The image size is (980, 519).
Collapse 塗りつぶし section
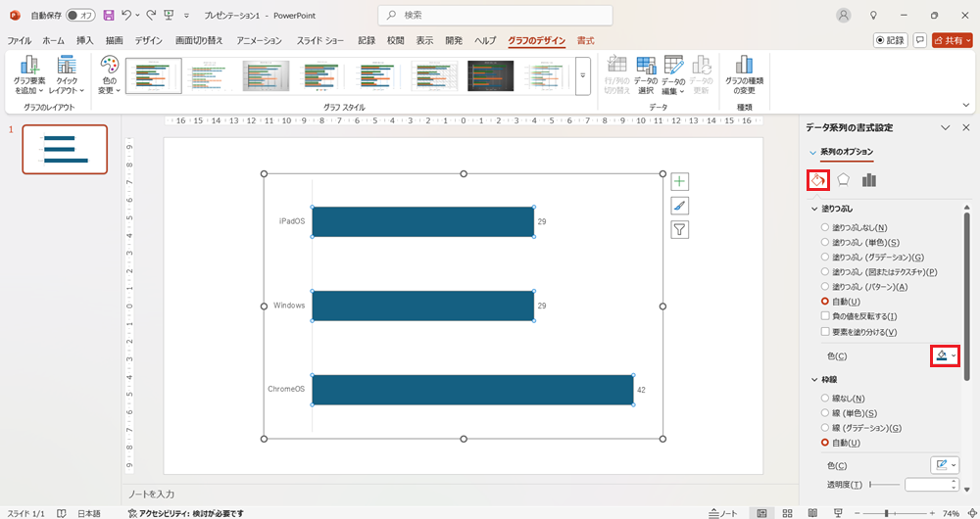click(x=814, y=210)
